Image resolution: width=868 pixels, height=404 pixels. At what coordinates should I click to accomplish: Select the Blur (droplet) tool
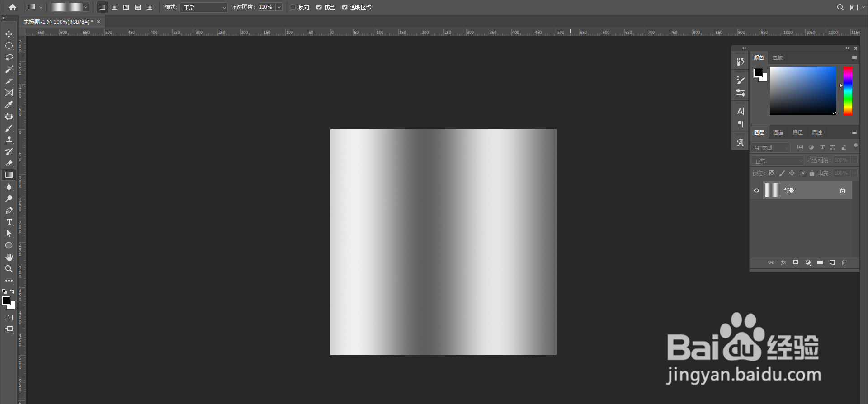[9, 187]
